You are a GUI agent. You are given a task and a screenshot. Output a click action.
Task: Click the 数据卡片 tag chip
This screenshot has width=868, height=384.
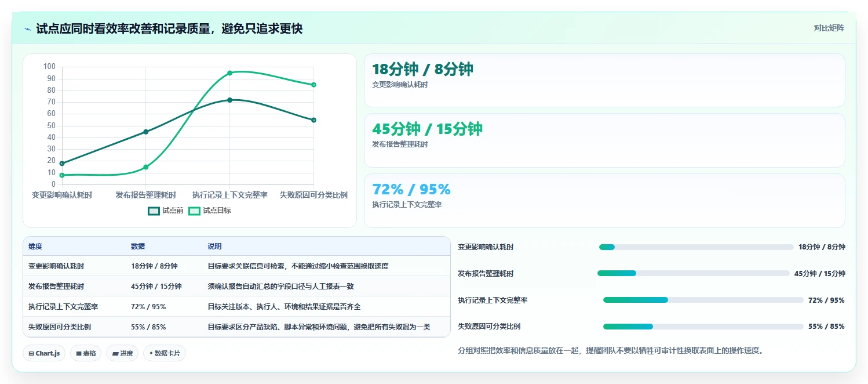tap(165, 353)
